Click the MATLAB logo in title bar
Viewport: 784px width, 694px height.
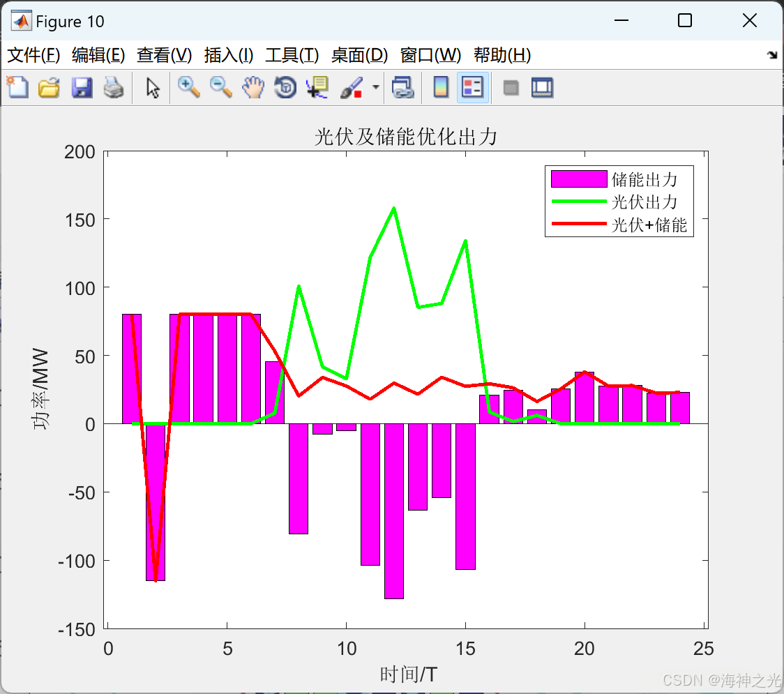(x=21, y=21)
